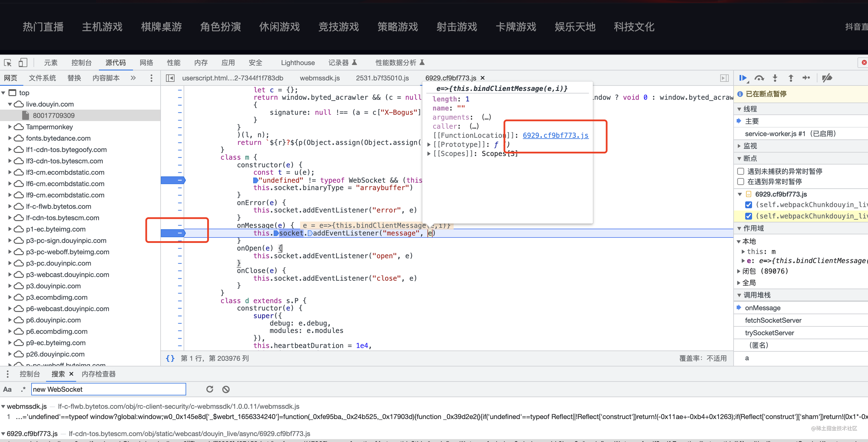This screenshot has height=442, width=868.
Task: Click pretty-print braces icon
Action: point(170,358)
